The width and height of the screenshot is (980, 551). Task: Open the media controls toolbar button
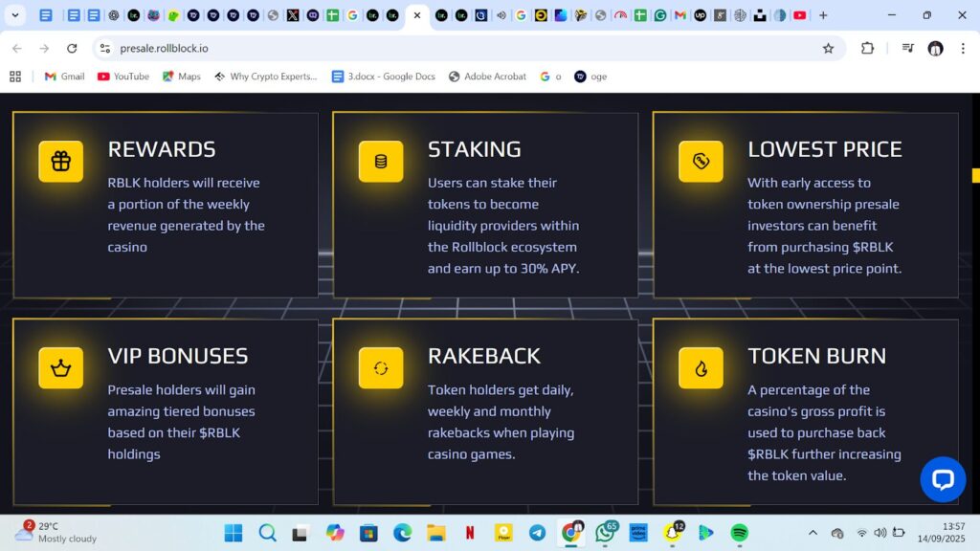pos(906,49)
